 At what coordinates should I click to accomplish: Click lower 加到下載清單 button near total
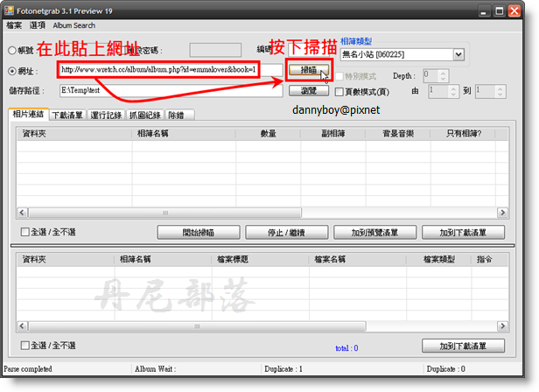coord(463,346)
